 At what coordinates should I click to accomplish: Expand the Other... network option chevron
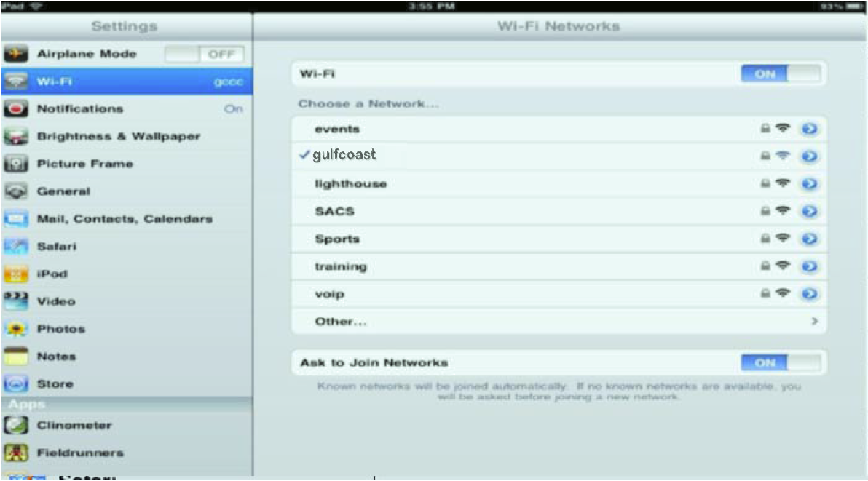coord(814,321)
